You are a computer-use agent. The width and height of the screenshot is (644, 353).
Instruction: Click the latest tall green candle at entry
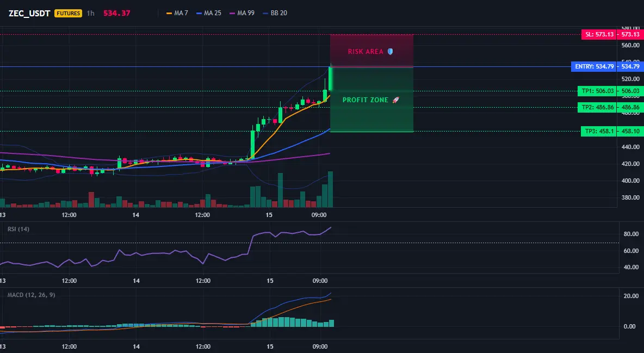[x=330, y=78]
